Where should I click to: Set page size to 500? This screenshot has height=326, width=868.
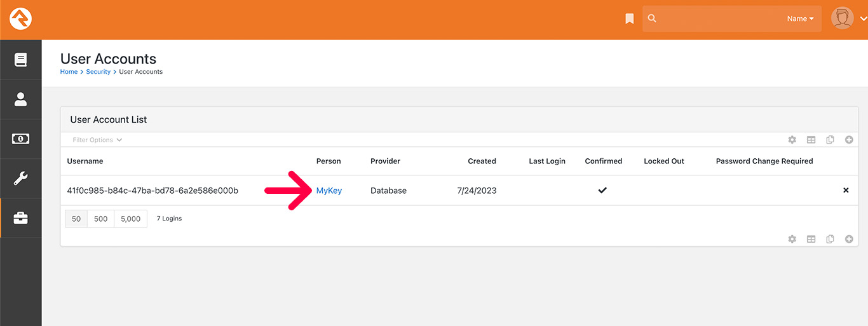click(x=100, y=219)
